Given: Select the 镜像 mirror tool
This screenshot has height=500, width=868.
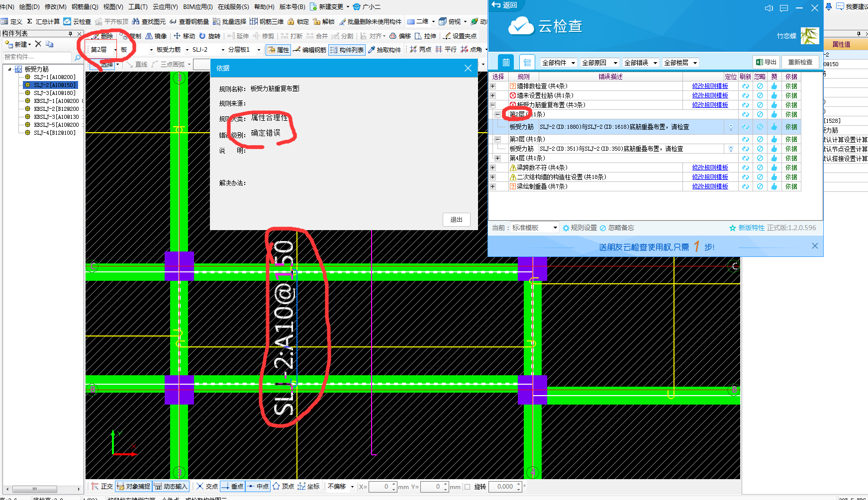Looking at the screenshot, I should coord(156,36).
